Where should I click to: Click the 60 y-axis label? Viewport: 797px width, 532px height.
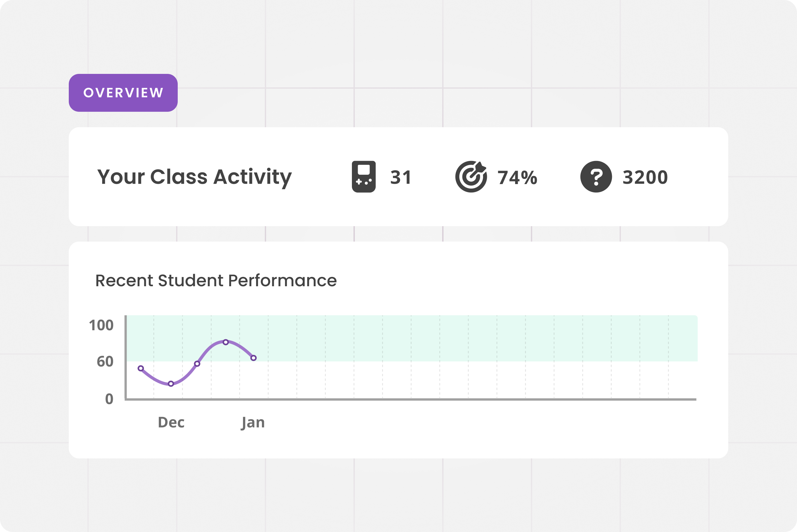tap(105, 361)
